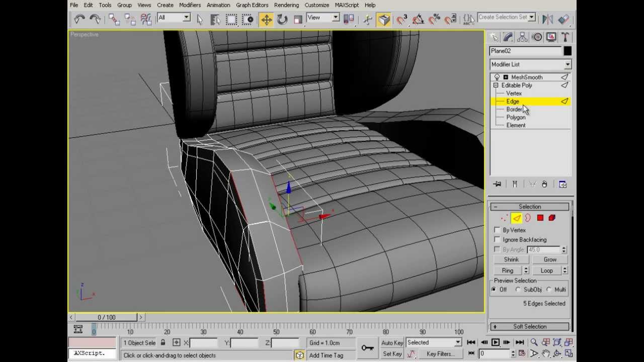This screenshot has height=362, width=644.
Task: Open the Align tool
Action: coord(563,19)
